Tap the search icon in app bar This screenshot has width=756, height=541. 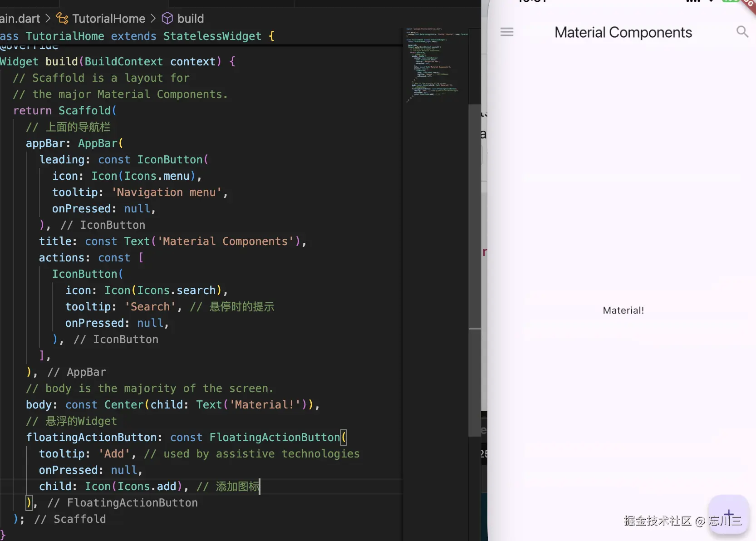click(742, 31)
